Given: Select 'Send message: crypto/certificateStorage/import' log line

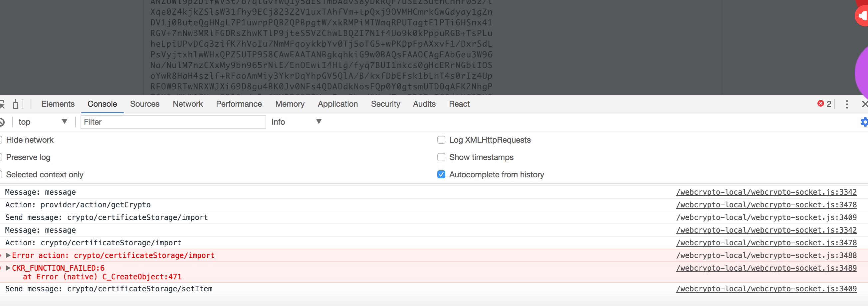Looking at the screenshot, I should [107, 218].
